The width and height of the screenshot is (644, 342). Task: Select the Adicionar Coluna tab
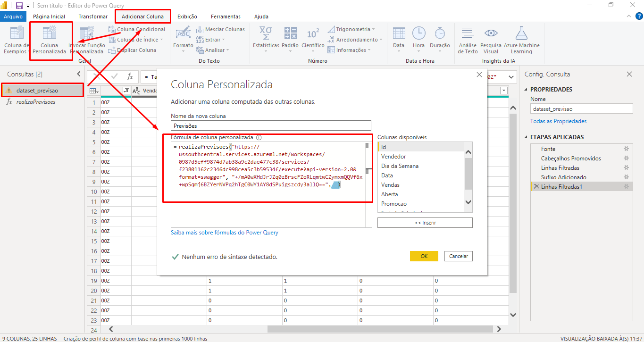click(x=142, y=17)
